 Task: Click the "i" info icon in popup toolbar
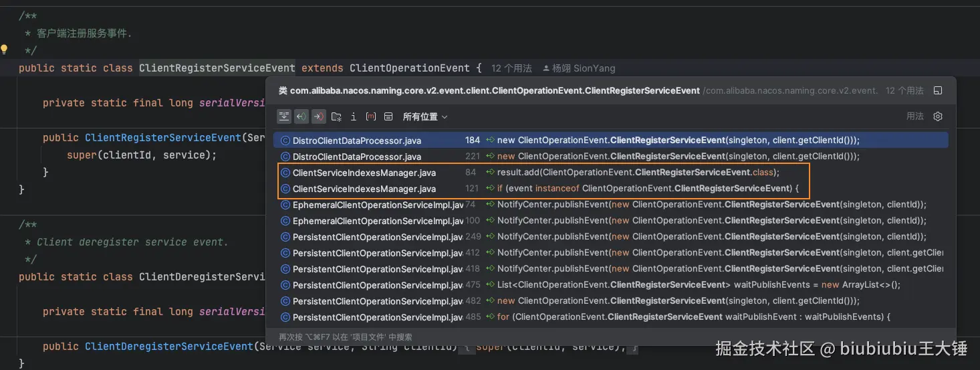pyautogui.click(x=354, y=116)
